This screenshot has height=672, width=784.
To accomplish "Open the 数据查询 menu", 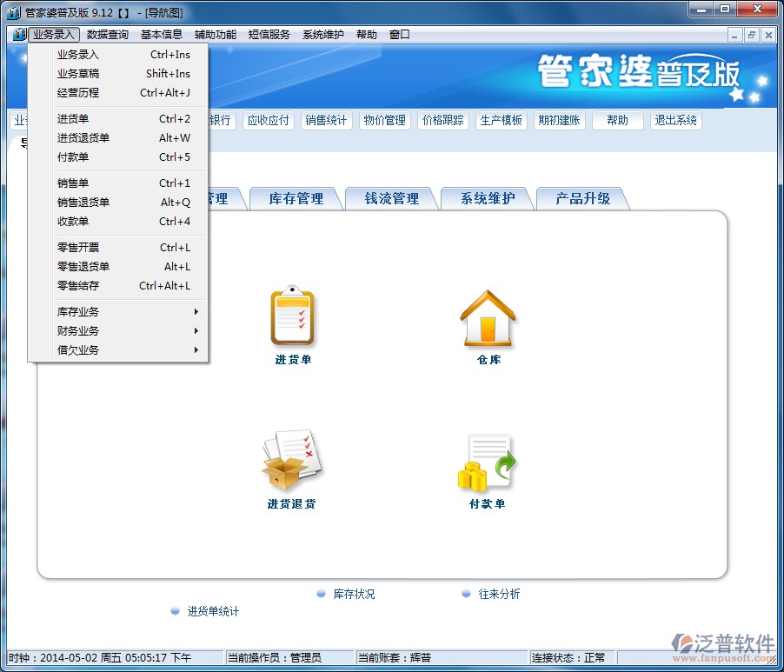I will pos(108,35).
